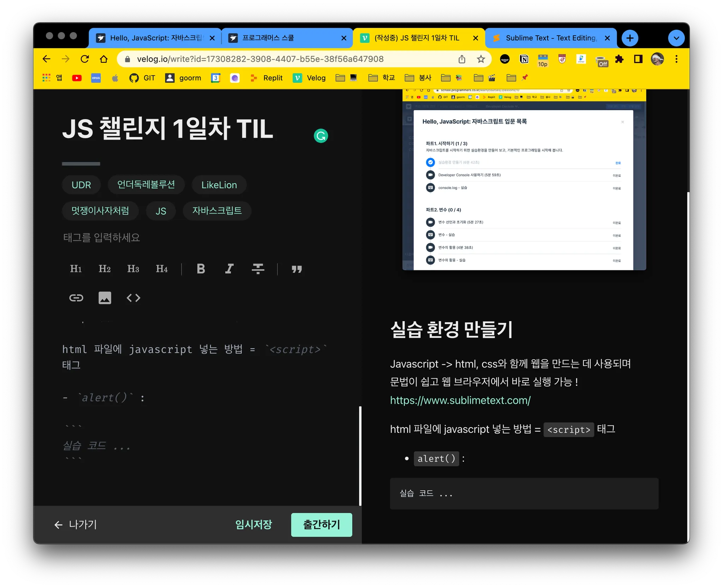The width and height of the screenshot is (723, 588).
Task: Toggle bold text formatting
Action: (x=201, y=269)
